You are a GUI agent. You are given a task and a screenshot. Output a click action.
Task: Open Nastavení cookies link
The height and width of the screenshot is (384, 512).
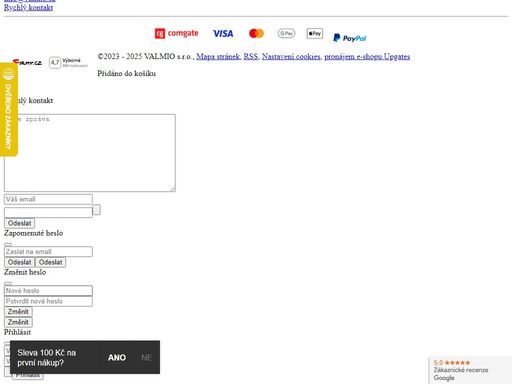click(291, 57)
